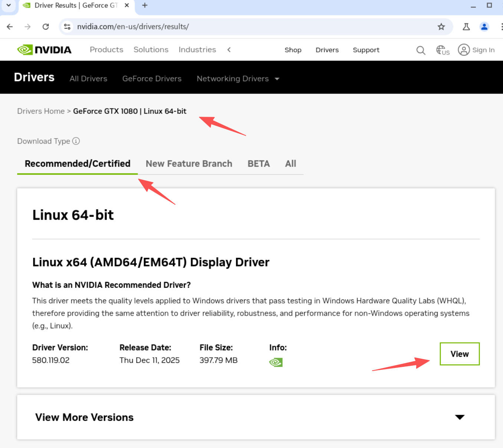503x448 pixels.
Task: Click the nav collapse chevron after Industries
Action: point(229,50)
